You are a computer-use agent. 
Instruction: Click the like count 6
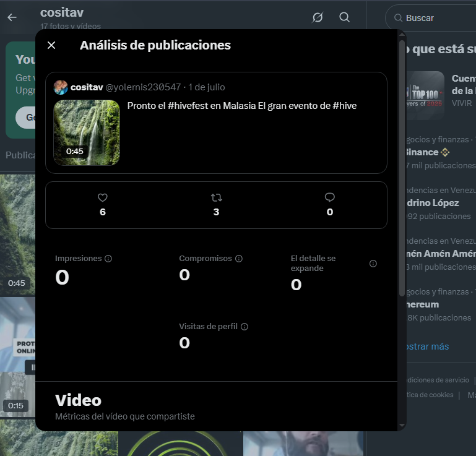(103, 212)
